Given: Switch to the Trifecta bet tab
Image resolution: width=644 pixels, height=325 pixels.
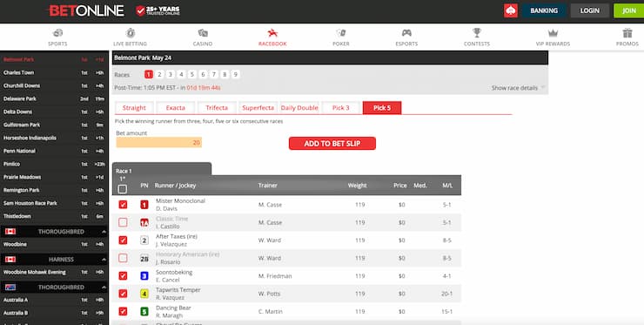Looking at the screenshot, I should pos(217,108).
